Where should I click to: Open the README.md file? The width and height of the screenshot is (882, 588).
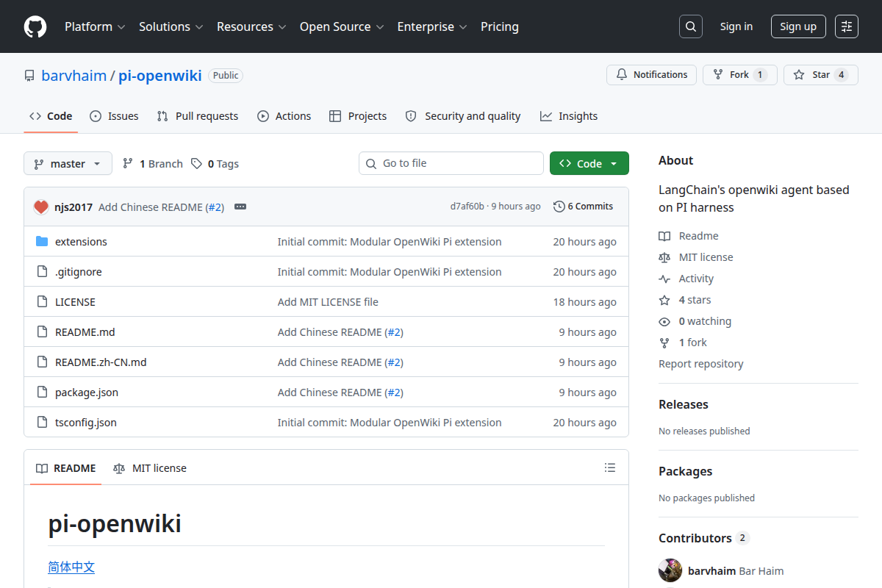pyautogui.click(x=85, y=332)
